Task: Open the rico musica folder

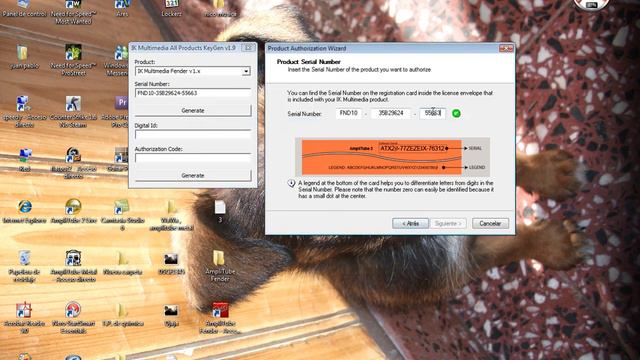Action: click(x=220, y=4)
